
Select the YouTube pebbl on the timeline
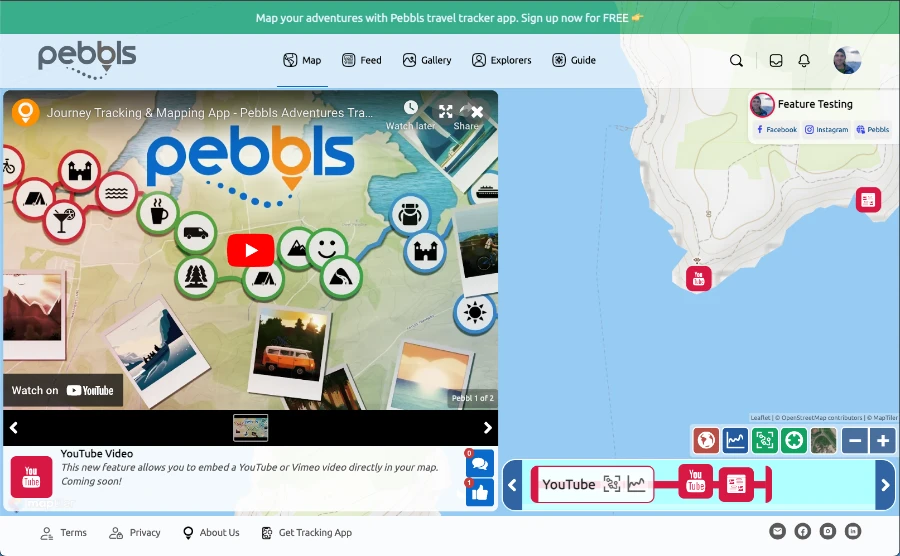pyautogui.click(x=696, y=480)
